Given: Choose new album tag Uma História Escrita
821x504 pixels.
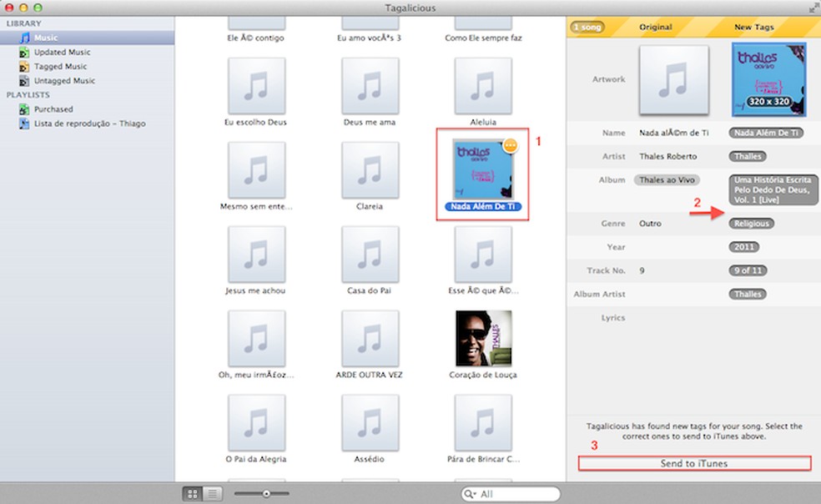Looking at the screenshot, I should coord(773,189).
